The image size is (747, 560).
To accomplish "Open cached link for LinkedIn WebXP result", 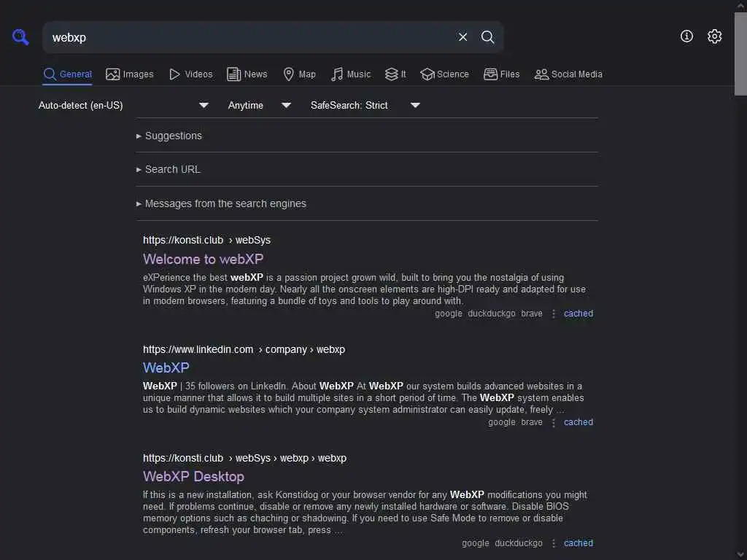I will click(578, 422).
